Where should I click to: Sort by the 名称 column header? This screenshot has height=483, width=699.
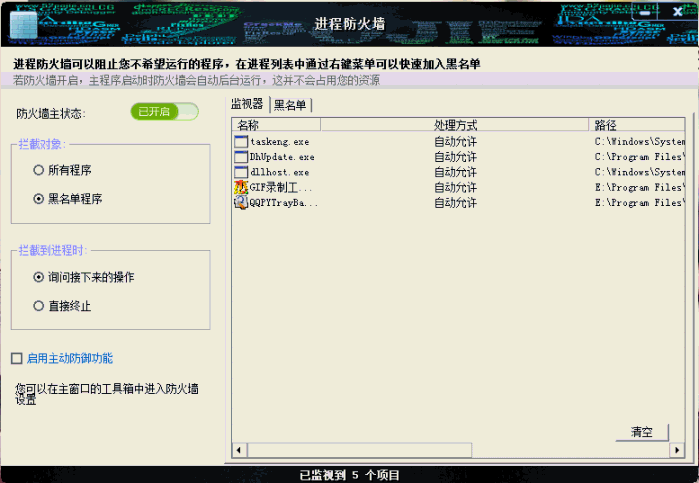[x=330, y=125]
